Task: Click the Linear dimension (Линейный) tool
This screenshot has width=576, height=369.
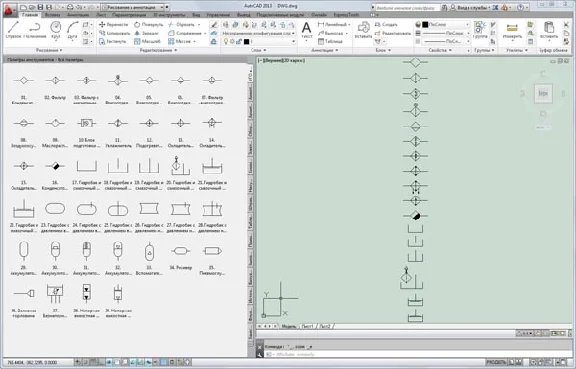Action: tap(332, 25)
